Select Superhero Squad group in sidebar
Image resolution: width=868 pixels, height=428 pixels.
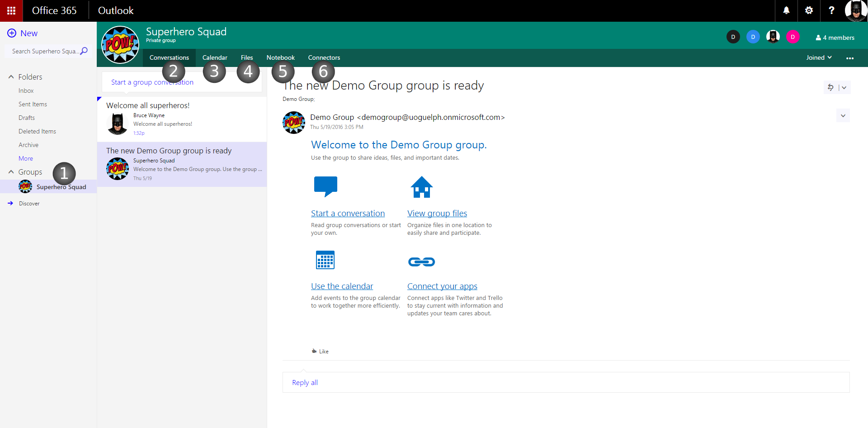[48, 186]
